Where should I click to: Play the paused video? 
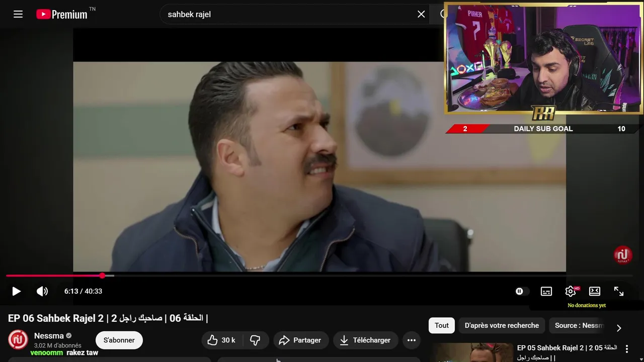click(x=16, y=291)
